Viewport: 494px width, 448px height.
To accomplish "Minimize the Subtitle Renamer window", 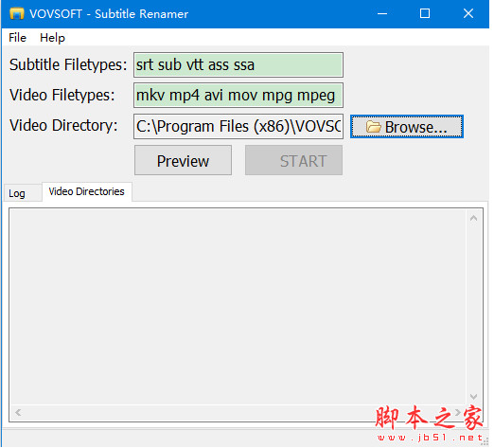I will coord(382,13).
